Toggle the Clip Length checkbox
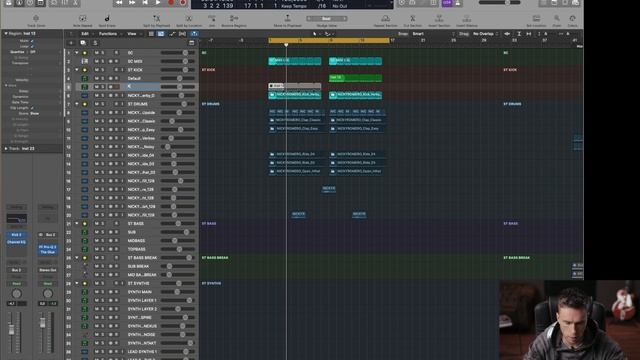Viewport: 640px width, 360px height. pos(32,108)
